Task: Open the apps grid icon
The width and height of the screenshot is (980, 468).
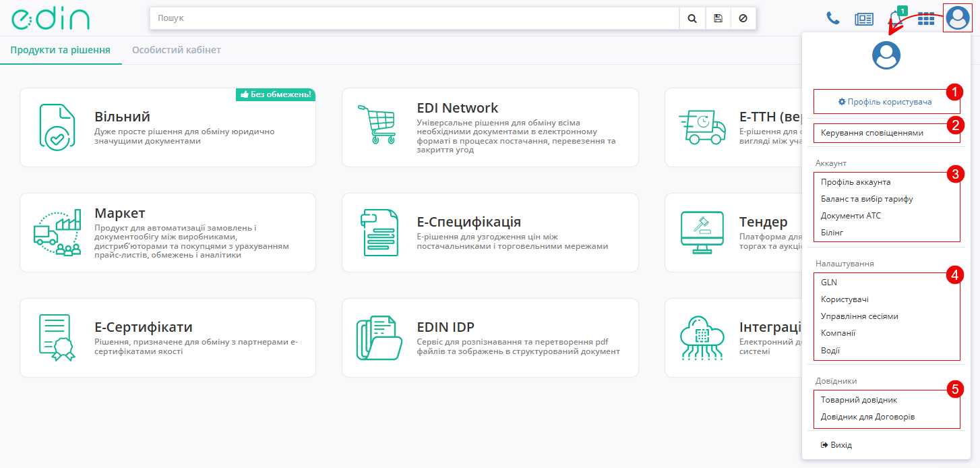Action: [926, 19]
